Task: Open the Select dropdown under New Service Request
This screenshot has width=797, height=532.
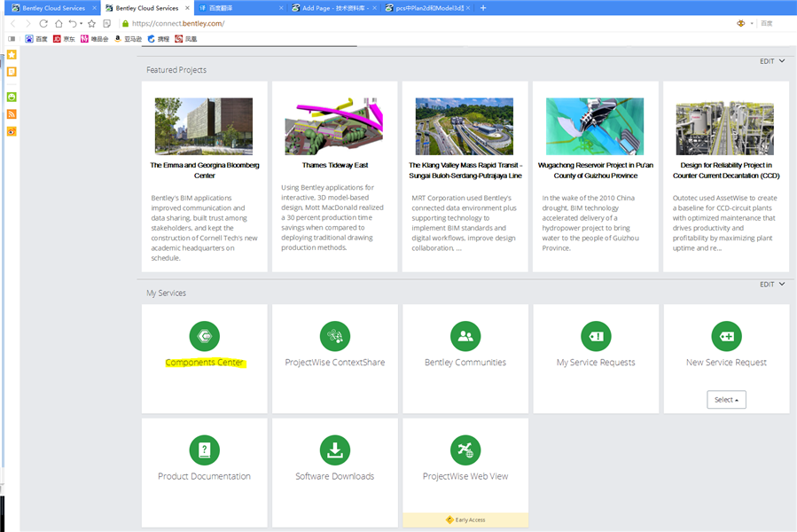Action: pyautogui.click(x=726, y=400)
